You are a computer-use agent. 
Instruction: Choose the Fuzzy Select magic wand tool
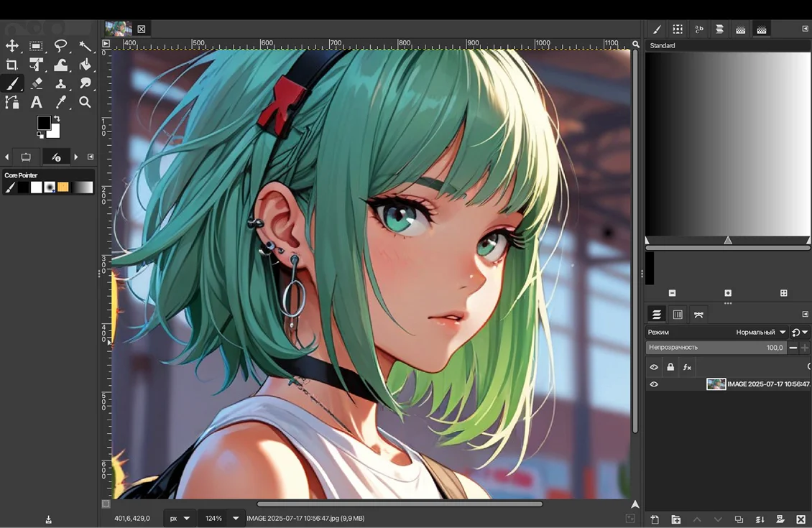86,46
